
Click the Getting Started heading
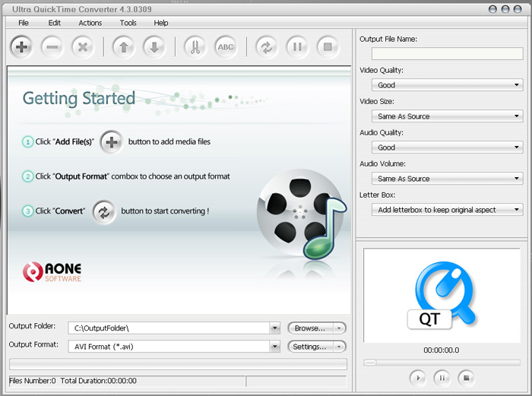(x=79, y=99)
